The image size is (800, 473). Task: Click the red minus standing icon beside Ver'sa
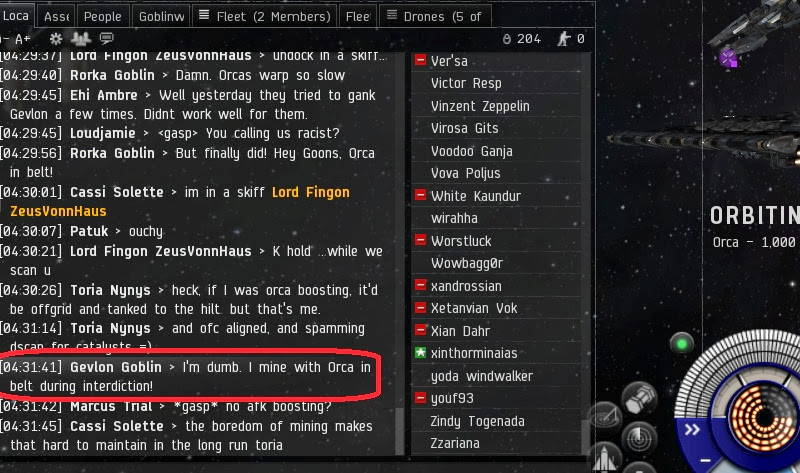click(x=420, y=60)
